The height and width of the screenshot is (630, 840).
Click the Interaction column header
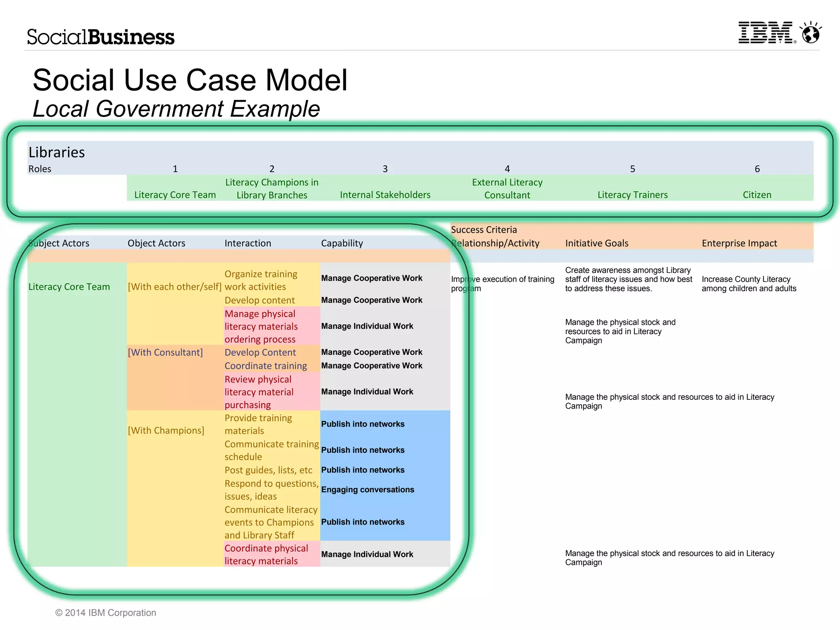point(248,243)
